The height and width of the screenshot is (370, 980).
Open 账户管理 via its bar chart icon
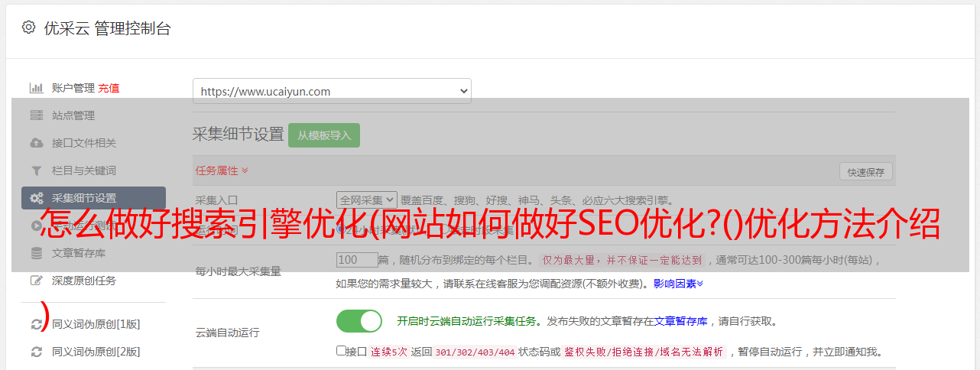pos(36,88)
